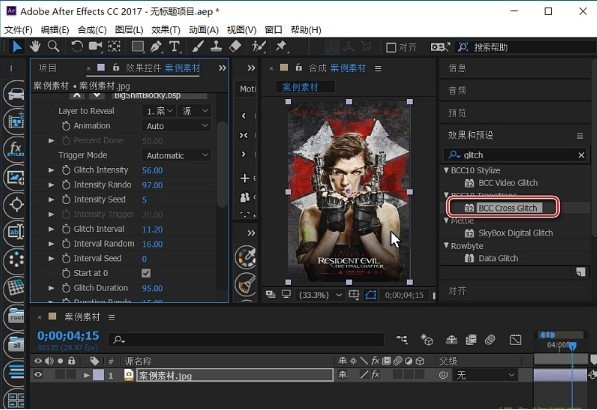Select the Data Glitch effect
This screenshot has height=410, width=597.
point(498,258)
